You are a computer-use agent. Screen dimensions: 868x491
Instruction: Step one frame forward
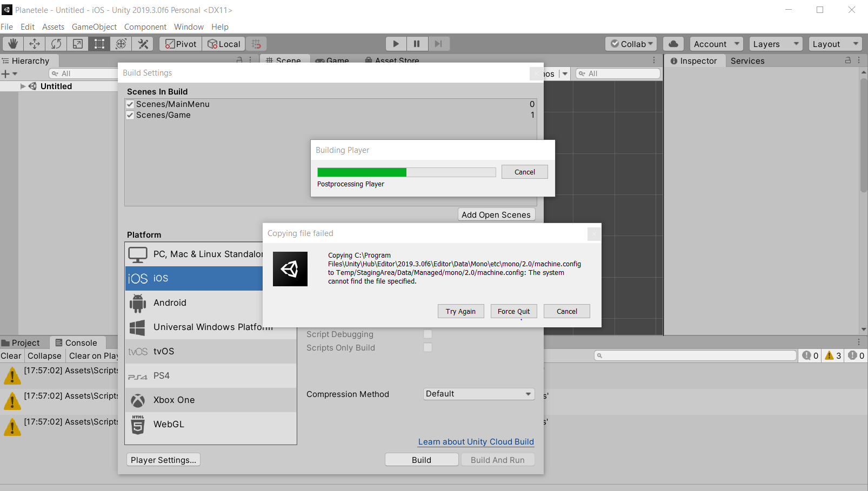[438, 44]
